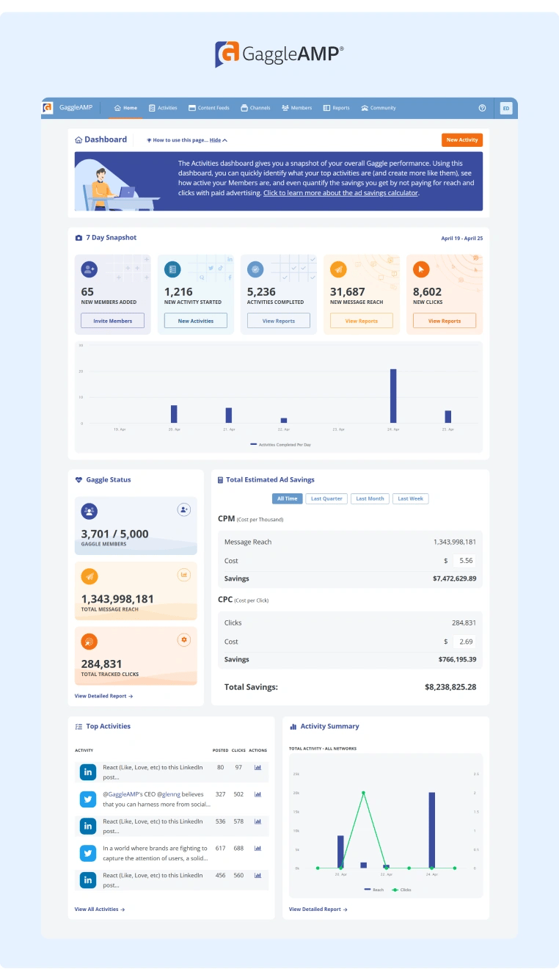Viewport: 559px width, 980px height.
Task: Click the Invite Members button
Action: (112, 321)
